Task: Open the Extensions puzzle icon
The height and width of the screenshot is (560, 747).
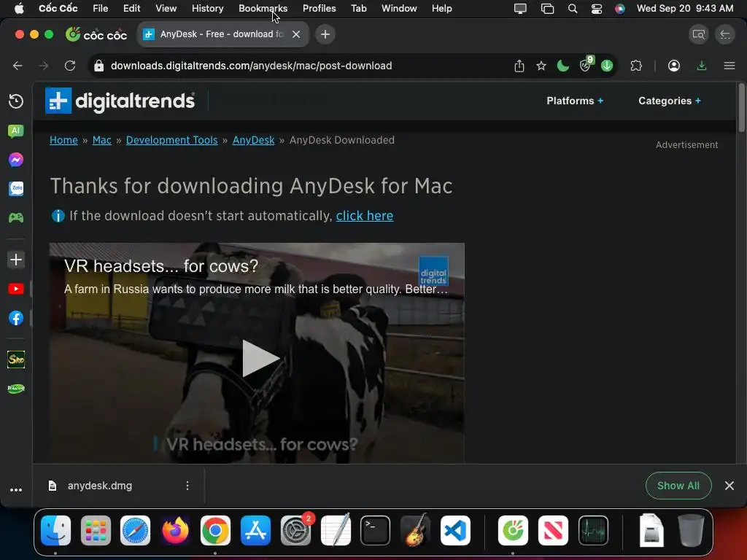Action: [x=636, y=66]
